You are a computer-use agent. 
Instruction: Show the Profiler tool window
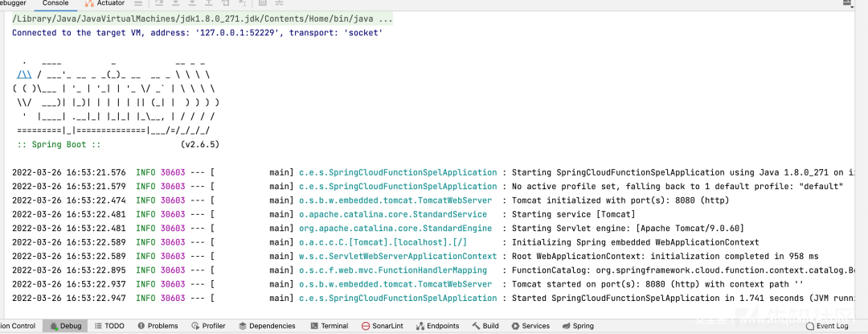pyautogui.click(x=209, y=326)
